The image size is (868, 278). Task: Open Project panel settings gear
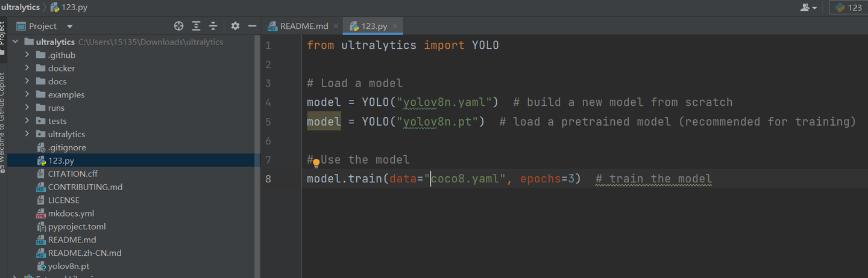(x=235, y=26)
